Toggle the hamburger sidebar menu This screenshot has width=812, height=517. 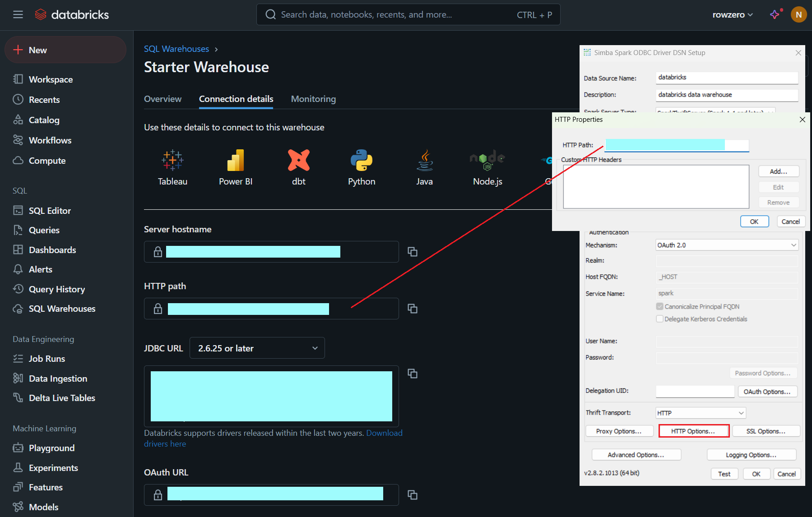click(x=18, y=14)
